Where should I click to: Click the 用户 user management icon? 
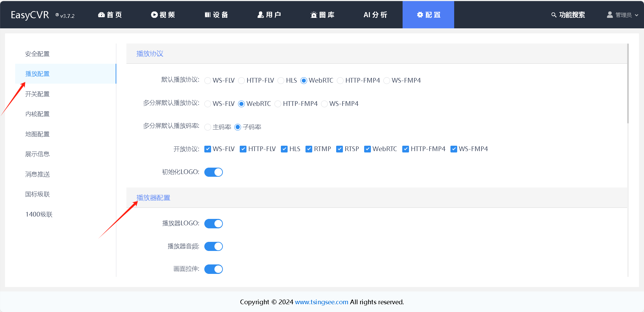(260, 15)
